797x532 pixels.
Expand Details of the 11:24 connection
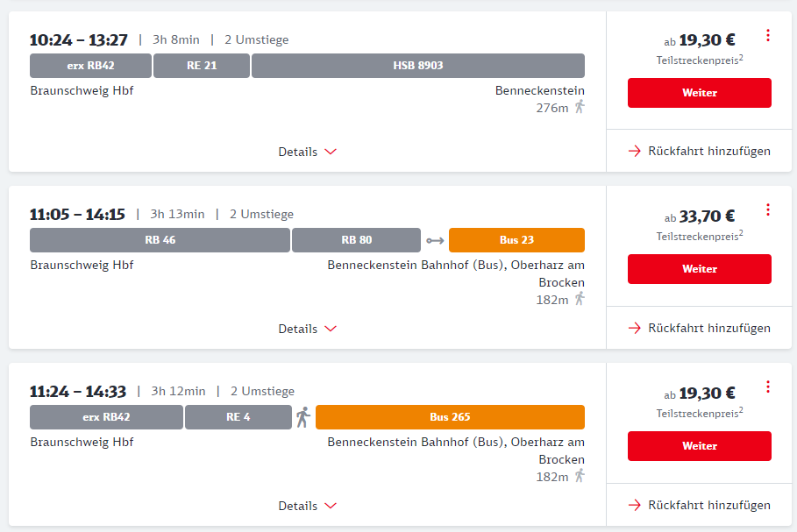(307, 506)
